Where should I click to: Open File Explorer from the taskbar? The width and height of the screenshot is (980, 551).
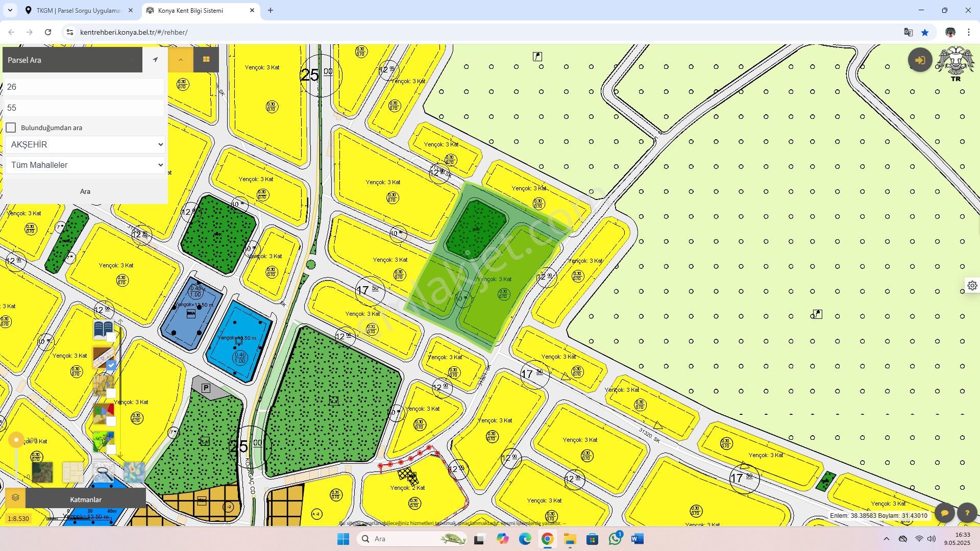(x=570, y=539)
